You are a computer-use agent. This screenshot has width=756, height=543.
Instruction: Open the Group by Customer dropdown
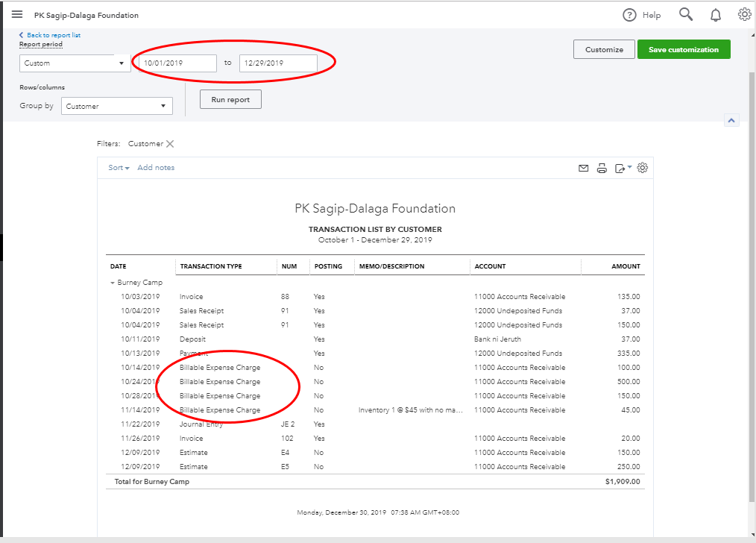click(116, 106)
